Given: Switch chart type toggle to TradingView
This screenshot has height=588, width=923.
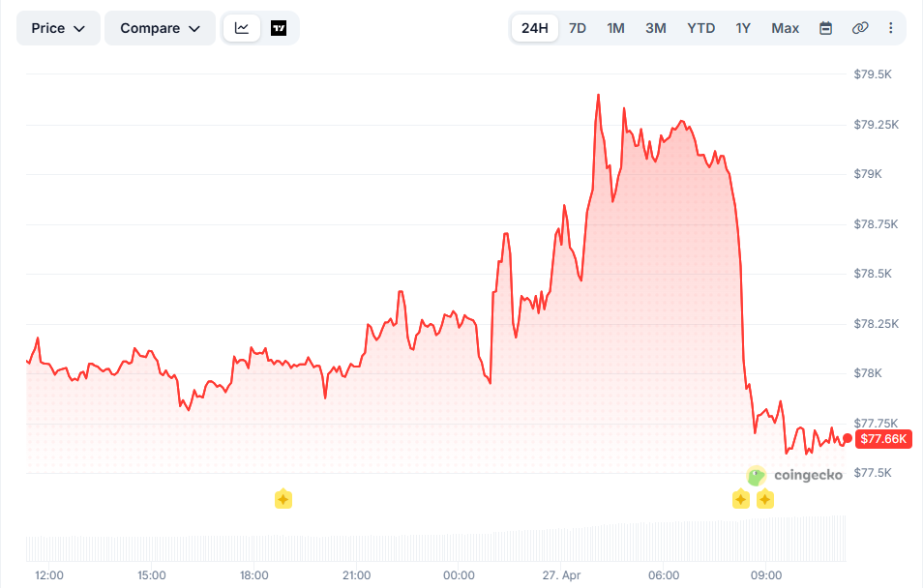Looking at the screenshot, I should [x=279, y=27].
